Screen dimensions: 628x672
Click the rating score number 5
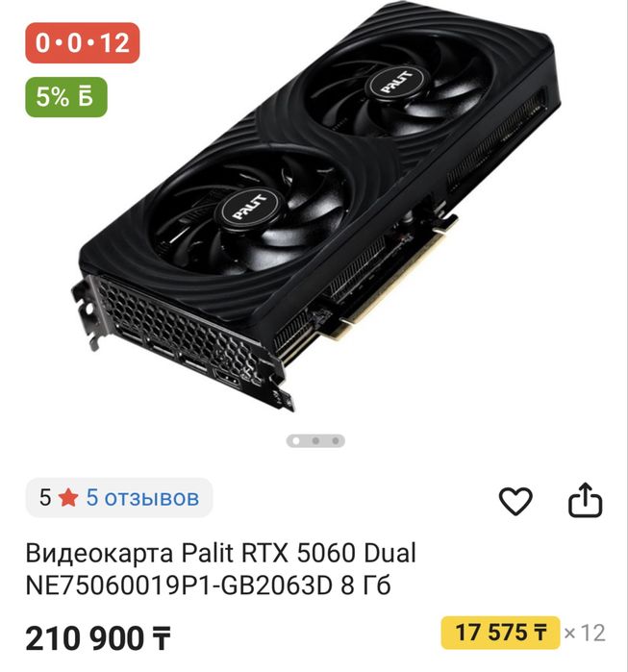(x=45, y=498)
